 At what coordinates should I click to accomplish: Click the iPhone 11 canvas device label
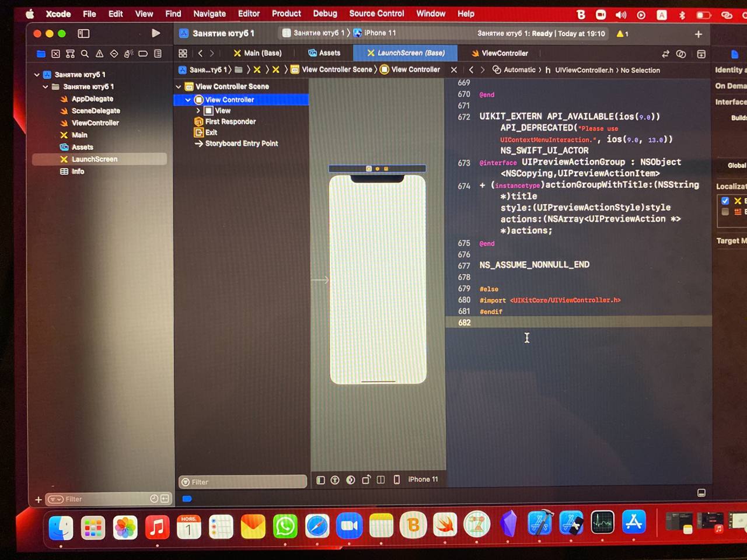(423, 480)
